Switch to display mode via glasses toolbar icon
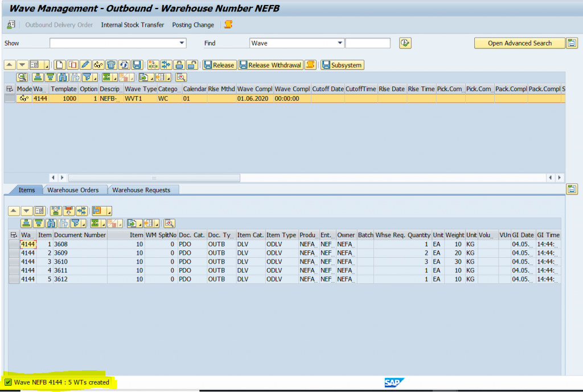The height and width of the screenshot is (392, 583). pos(98,65)
